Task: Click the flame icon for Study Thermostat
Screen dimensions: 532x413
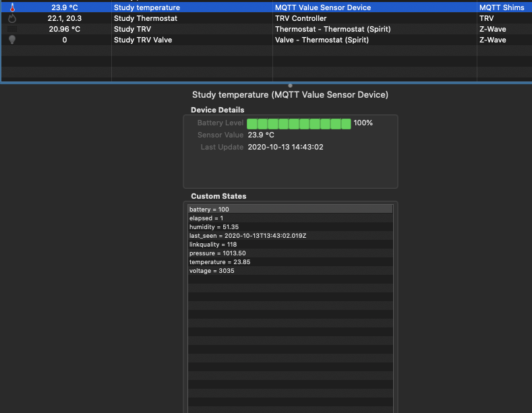Action: (x=12, y=18)
